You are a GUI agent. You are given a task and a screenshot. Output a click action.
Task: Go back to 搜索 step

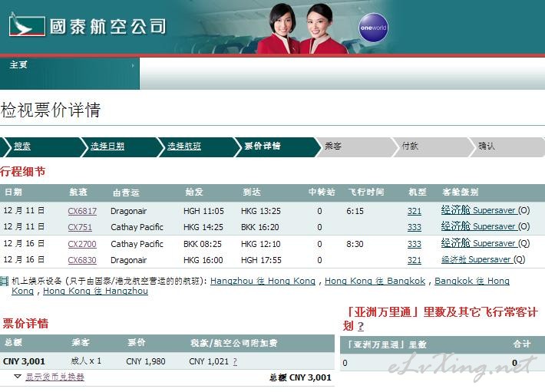[22, 147]
